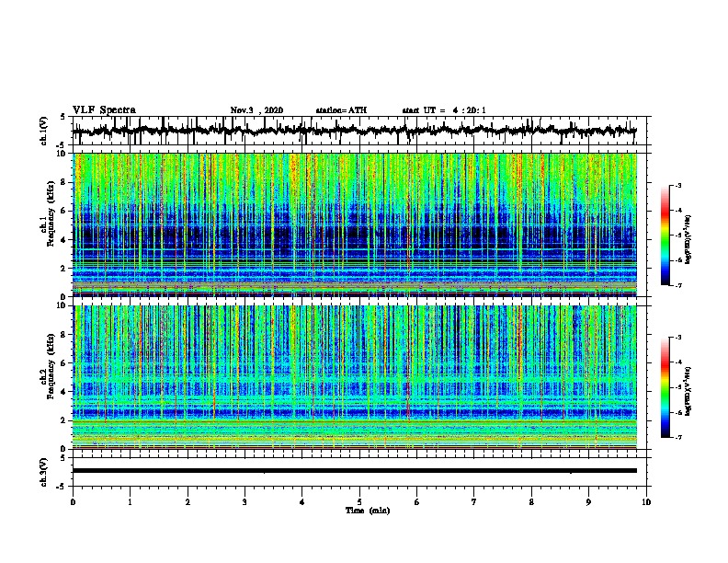728x563 pixels.
Task: Select the "Time (min)" axis title
Action: [368, 511]
